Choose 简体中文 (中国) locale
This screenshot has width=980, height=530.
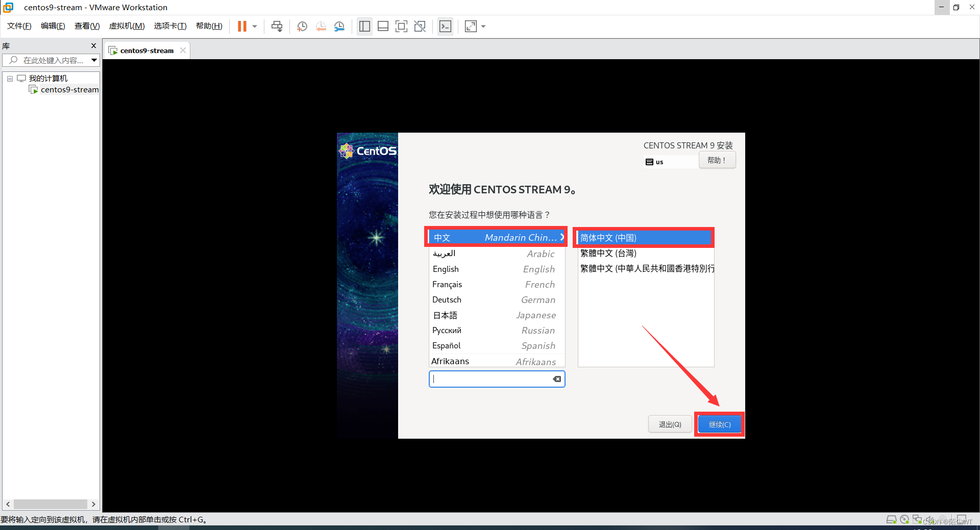[645, 238]
